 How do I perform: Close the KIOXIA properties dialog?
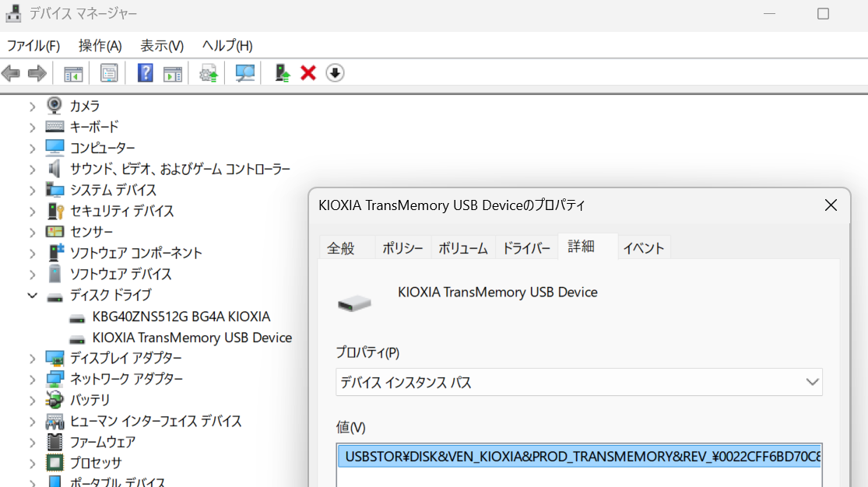[x=831, y=205]
